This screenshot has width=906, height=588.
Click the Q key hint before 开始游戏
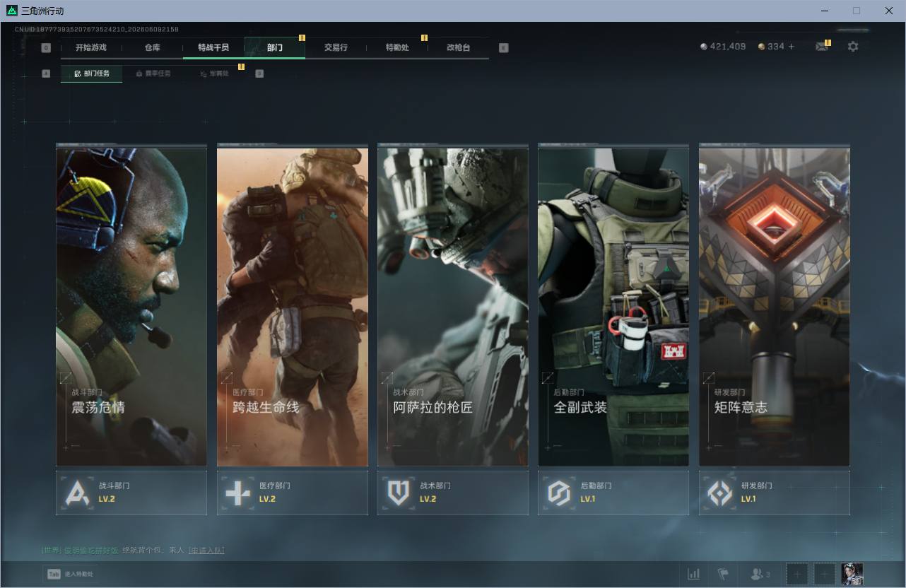[46, 48]
